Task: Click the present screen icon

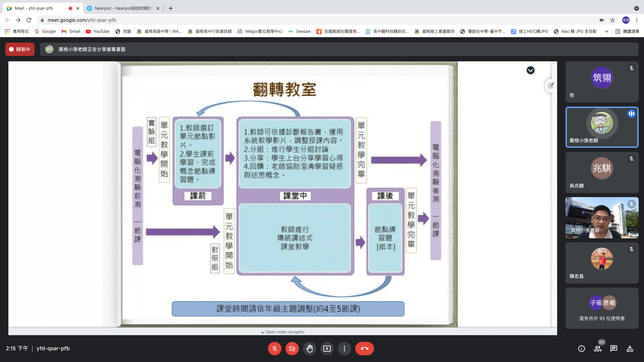Action: click(327, 349)
